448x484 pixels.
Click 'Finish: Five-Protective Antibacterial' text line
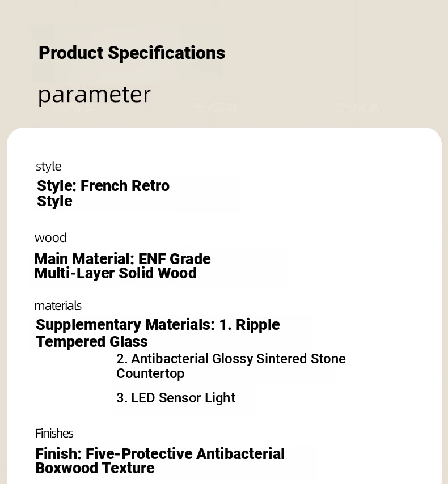point(160,454)
